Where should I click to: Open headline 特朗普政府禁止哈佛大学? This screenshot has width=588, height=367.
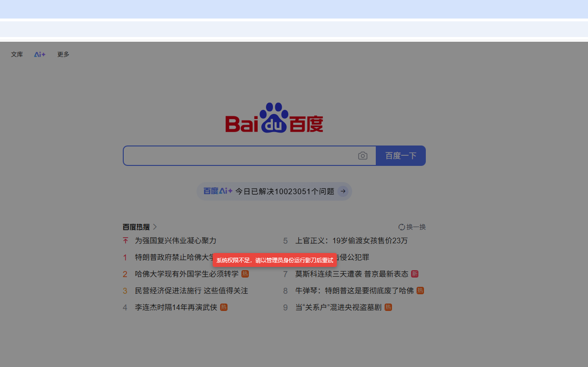(x=175, y=257)
